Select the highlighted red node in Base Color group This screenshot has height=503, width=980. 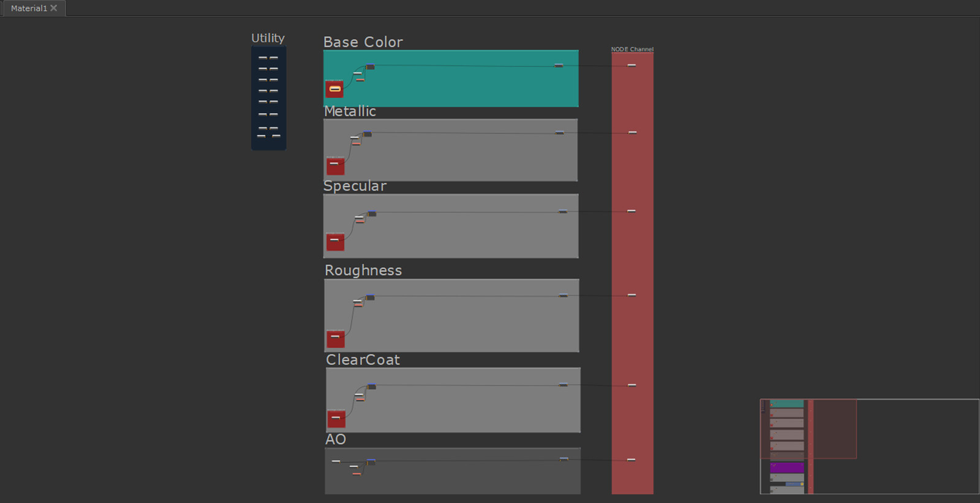click(334, 89)
